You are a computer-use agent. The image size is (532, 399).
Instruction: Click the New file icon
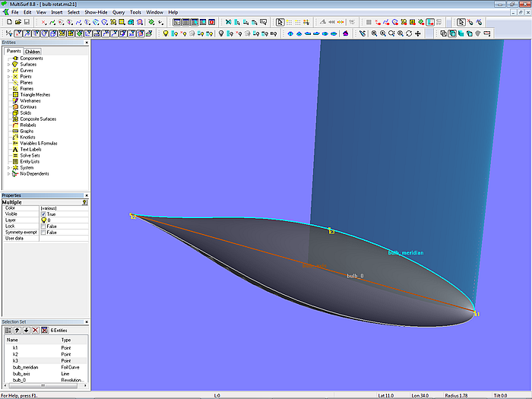coord(8,23)
